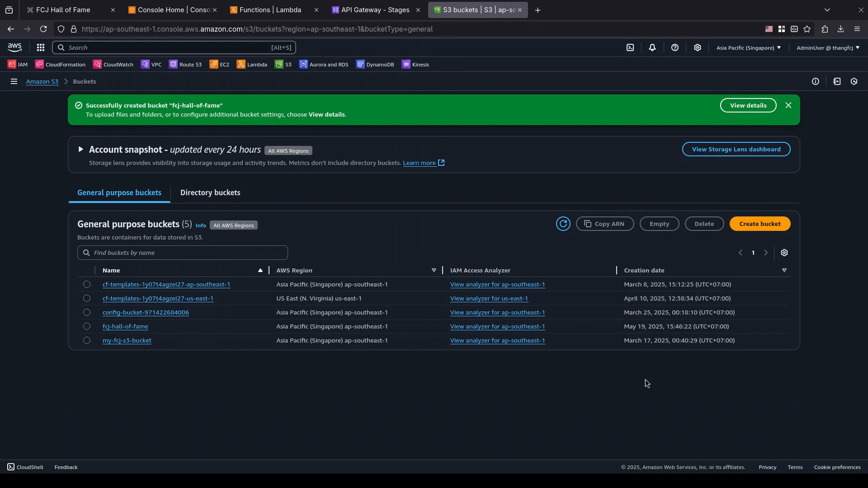Open CloudWatch shortcut
The height and width of the screenshot is (488, 868).
click(x=113, y=65)
